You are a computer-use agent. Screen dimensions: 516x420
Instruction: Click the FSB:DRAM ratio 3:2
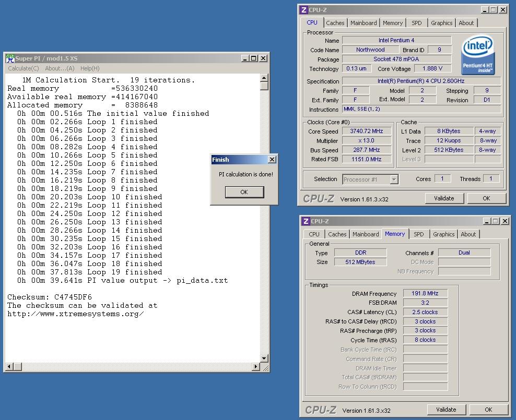(x=425, y=303)
